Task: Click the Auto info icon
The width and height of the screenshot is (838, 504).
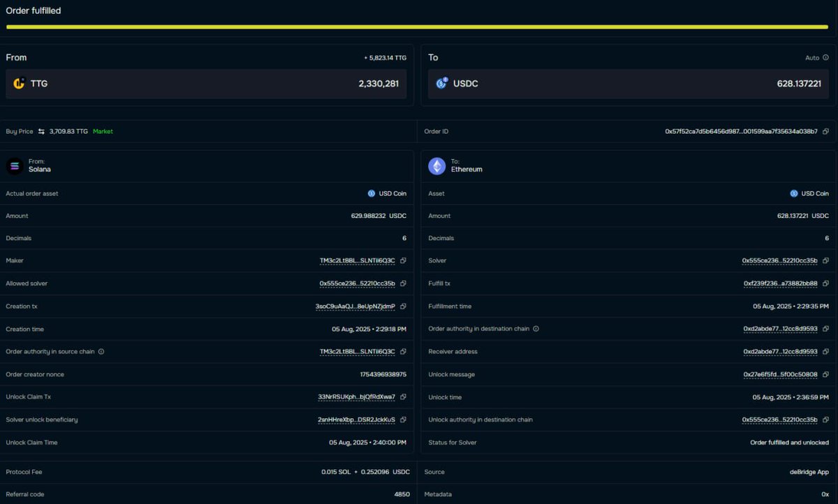Action: (x=825, y=58)
